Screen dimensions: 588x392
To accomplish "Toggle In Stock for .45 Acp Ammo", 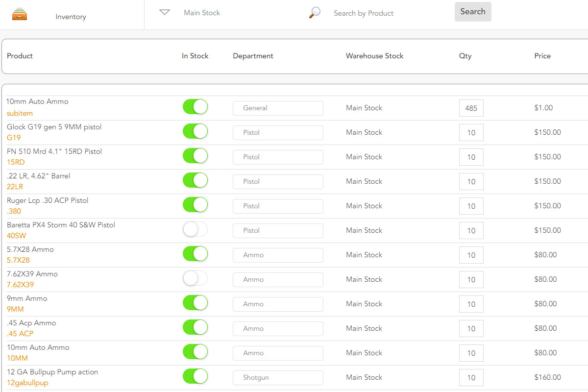I will [195, 327].
